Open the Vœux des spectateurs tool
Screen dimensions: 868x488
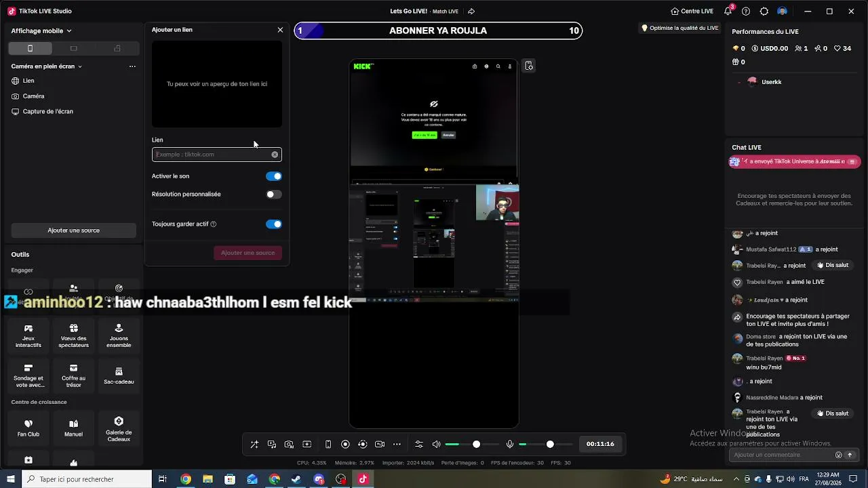coord(73,336)
